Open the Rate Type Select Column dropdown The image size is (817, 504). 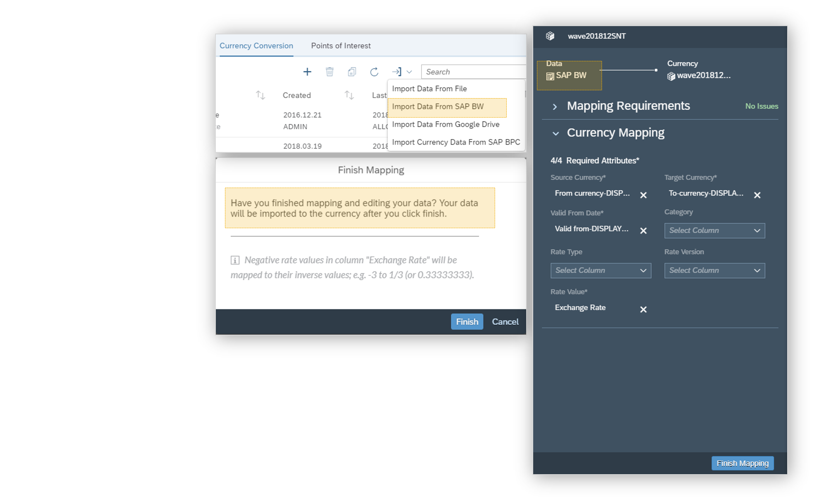600,270
